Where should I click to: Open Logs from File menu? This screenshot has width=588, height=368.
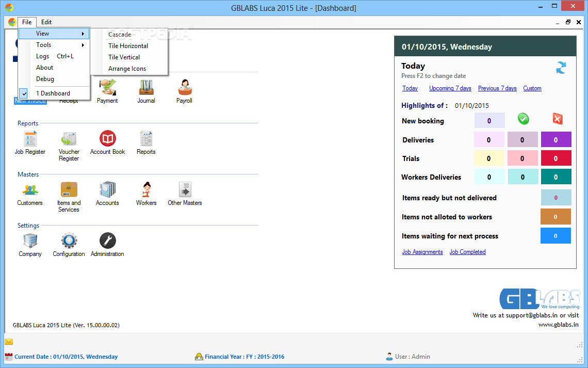tap(54, 56)
